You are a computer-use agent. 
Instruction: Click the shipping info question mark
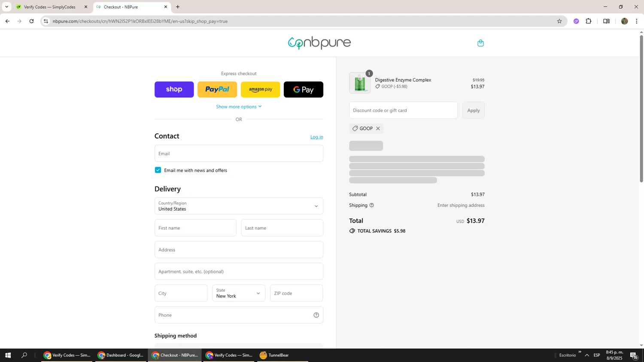(x=372, y=205)
